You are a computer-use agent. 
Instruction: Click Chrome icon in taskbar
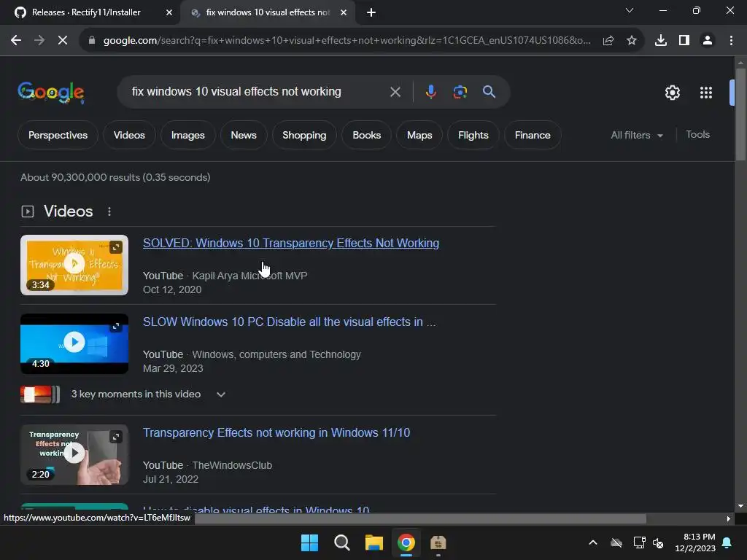tap(406, 542)
